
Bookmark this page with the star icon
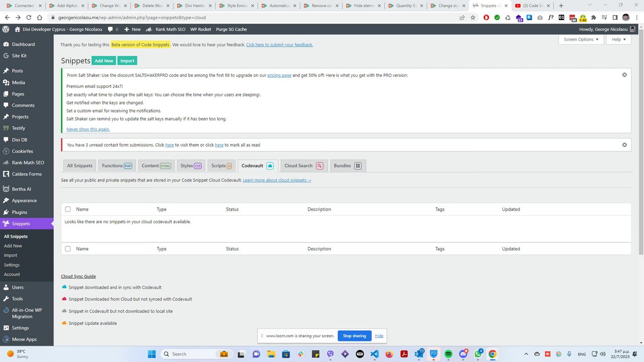[x=473, y=17]
